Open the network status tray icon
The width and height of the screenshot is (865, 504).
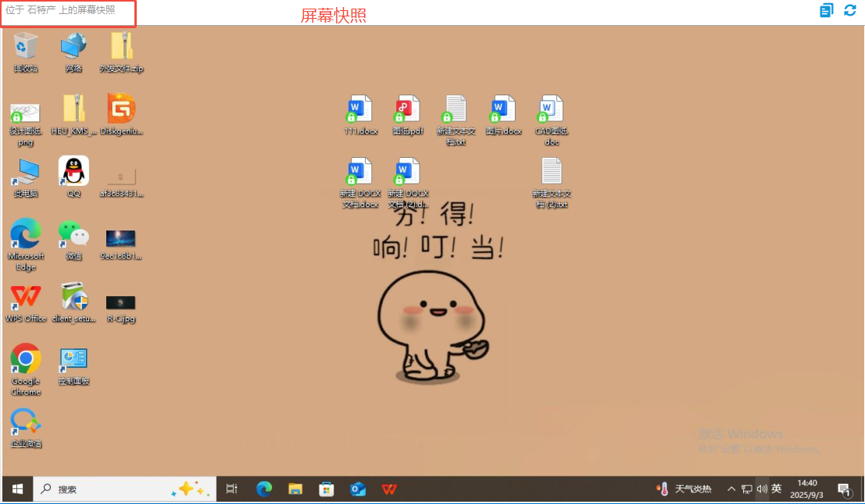(747, 489)
